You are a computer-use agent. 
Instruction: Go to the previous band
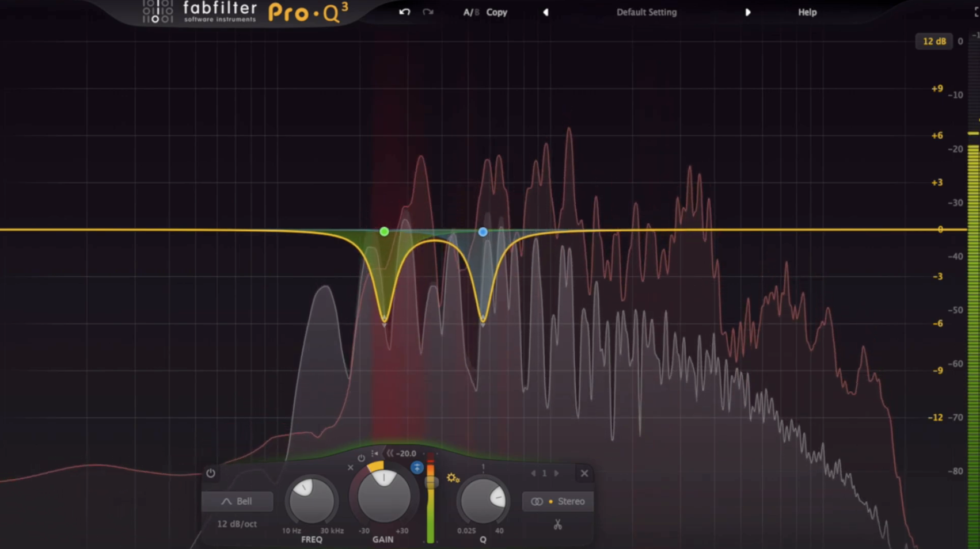point(533,473)
